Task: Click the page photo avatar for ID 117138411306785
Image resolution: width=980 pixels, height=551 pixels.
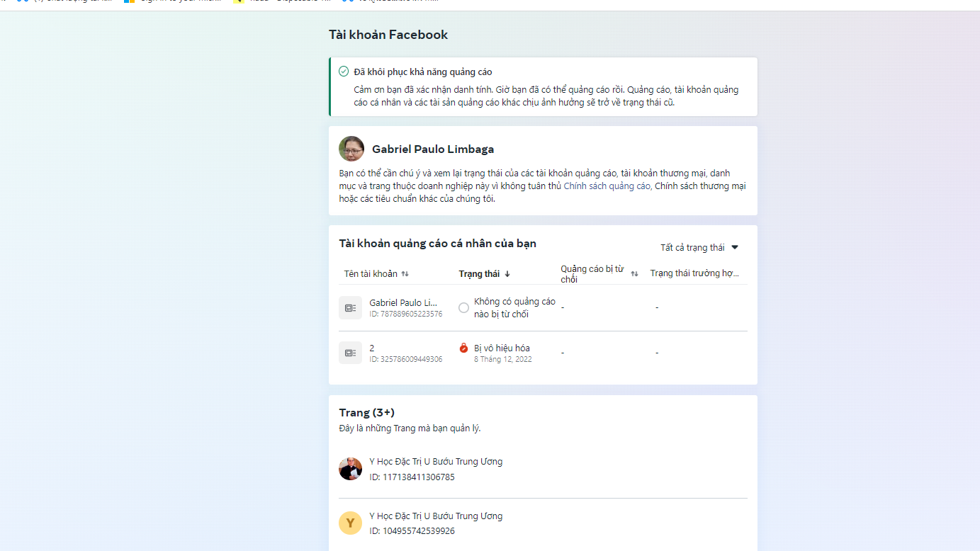Action: [350, 469]
